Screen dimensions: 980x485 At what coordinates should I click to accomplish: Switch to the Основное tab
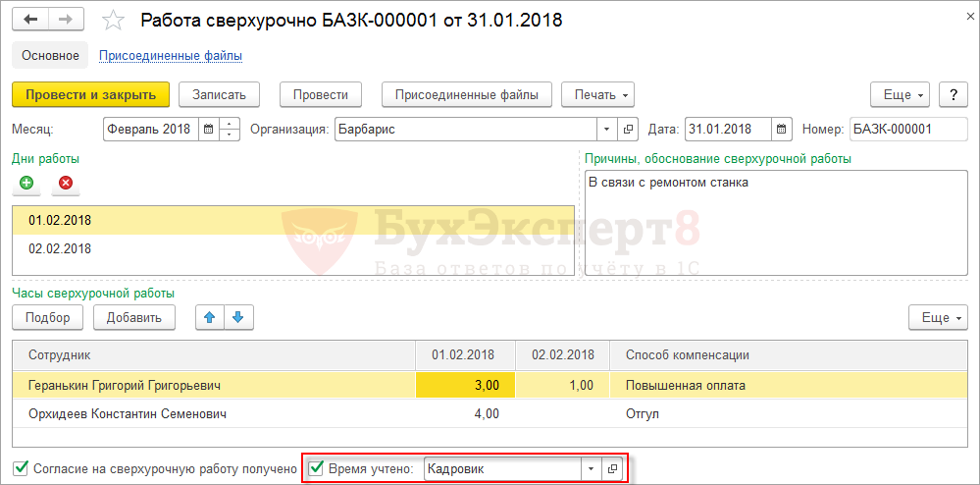click(x=51, y=56)
